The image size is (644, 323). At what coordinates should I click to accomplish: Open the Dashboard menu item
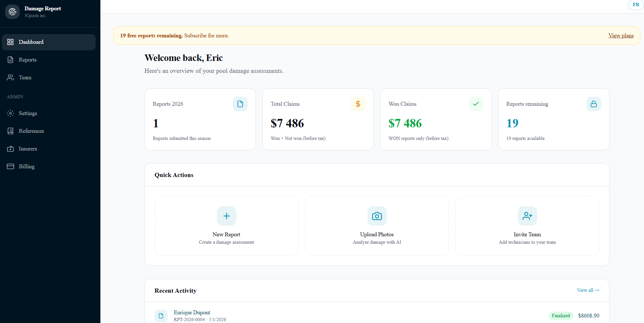click(x=49, y=42)
